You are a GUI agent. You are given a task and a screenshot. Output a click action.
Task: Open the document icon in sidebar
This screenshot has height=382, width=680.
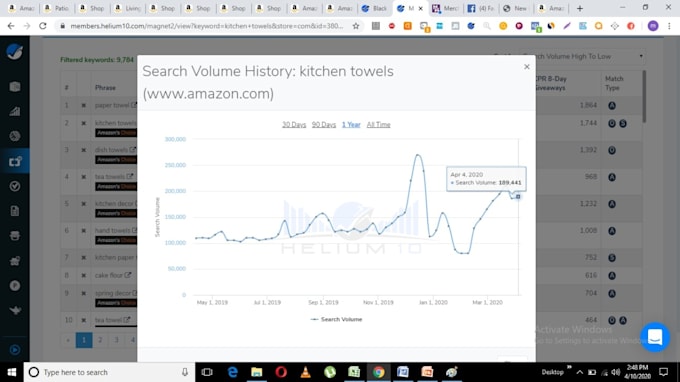pos(15,211)
